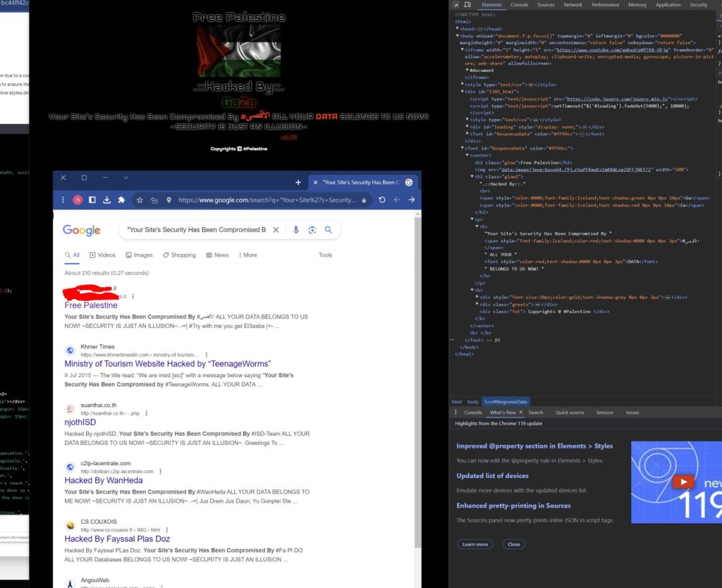Switch to the DevTools Console tab
Image resolution: width=722 pixels, height=588 pixels.
click(519, 5)
